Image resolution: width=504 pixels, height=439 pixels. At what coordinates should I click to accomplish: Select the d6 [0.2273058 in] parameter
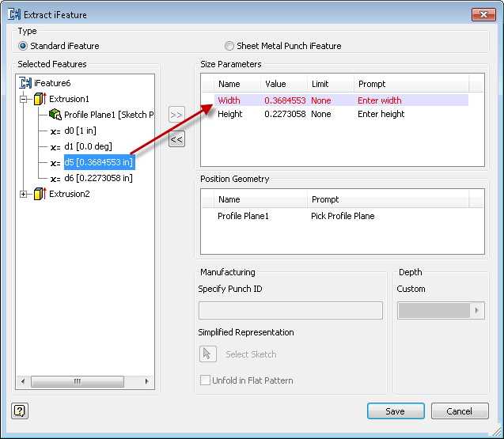click(98, 178)
